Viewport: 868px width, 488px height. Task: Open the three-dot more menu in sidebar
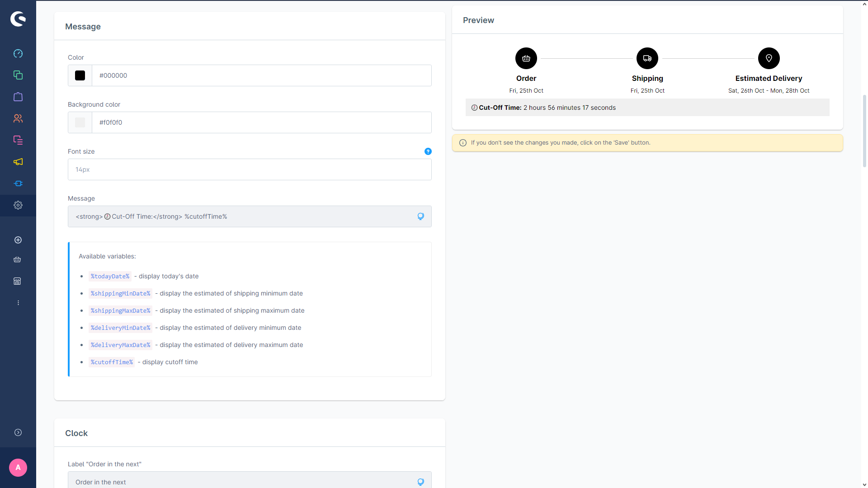tap(18, 303)
